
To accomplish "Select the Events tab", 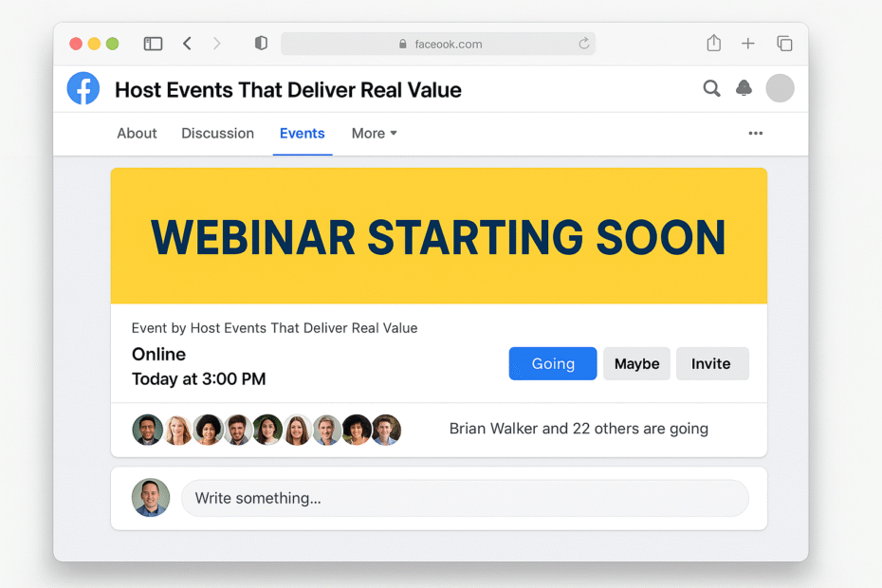I will (302, 133).
